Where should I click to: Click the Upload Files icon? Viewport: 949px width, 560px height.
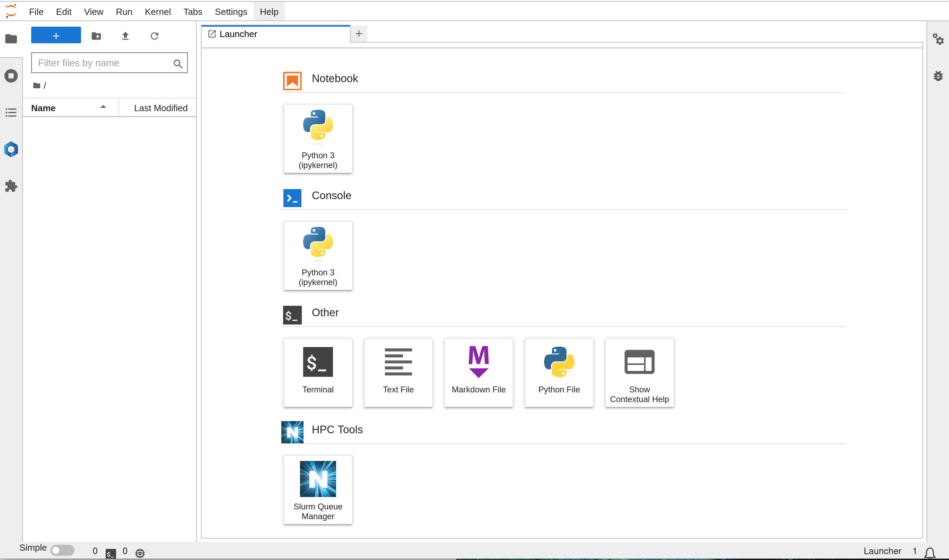click(125, 36)
